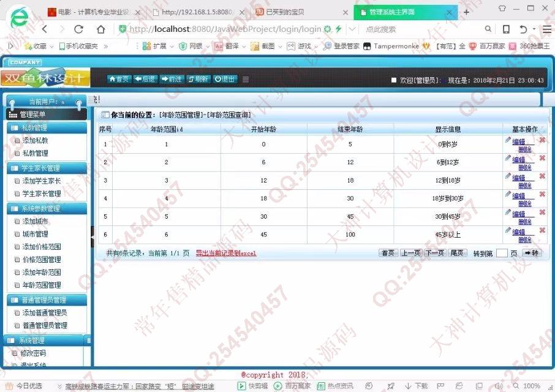Open 添加价格范围 in sidebar
This screenshot has width=555, height=392.
(42, 247)
